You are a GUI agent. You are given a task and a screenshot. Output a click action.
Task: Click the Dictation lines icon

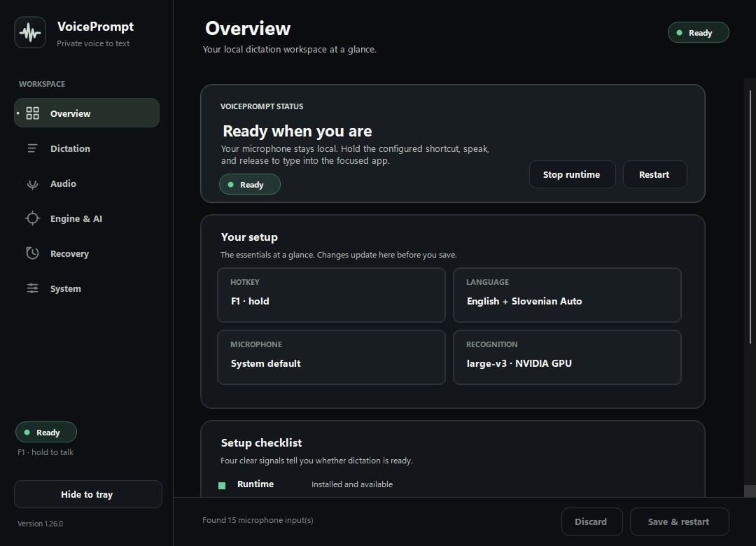(32, 148)
